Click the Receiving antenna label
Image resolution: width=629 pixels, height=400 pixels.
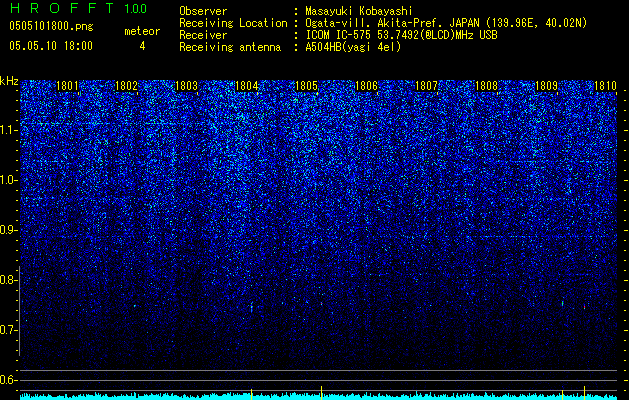(230, 47)
